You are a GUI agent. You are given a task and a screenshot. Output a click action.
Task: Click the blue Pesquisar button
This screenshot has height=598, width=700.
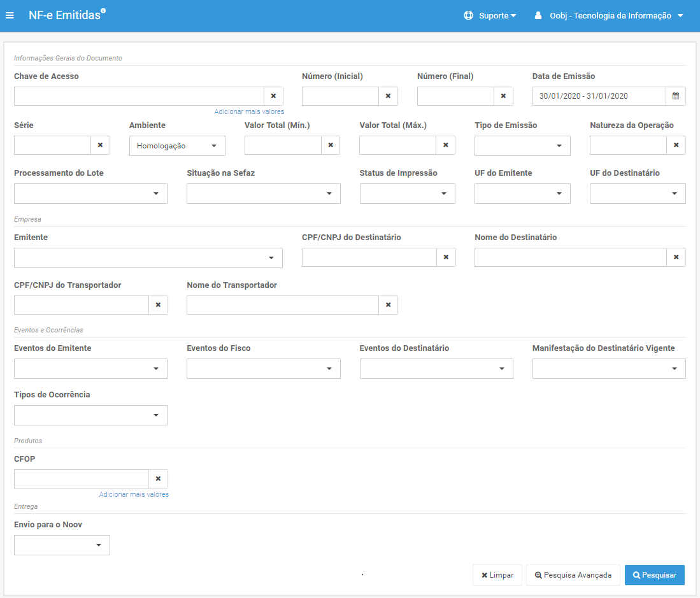tap(655, 575)
